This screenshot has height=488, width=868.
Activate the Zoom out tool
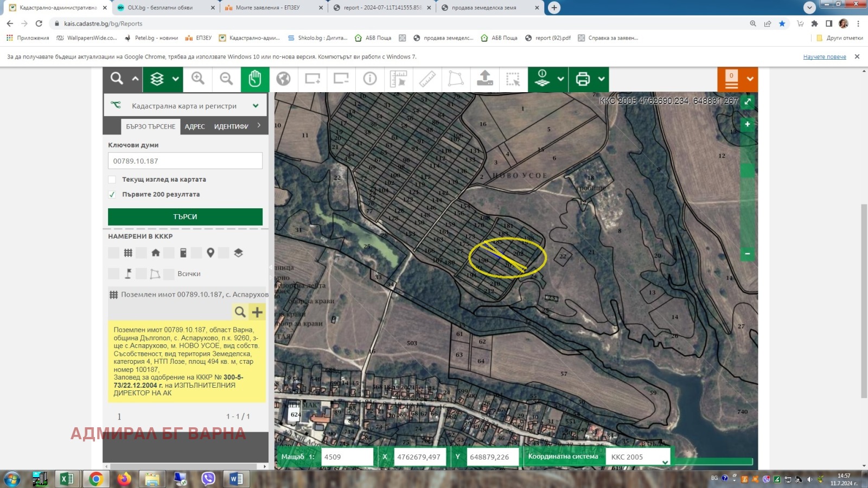pos(227,79)
